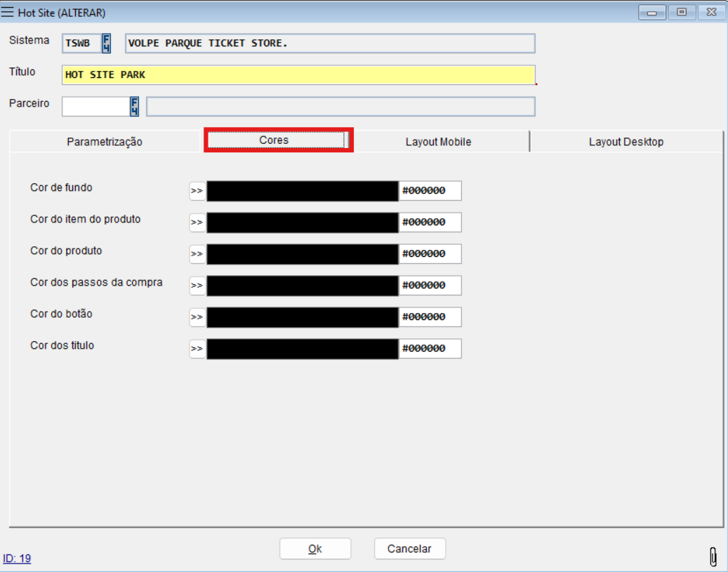
Task: Click the Cancelar button
Action: point(409,549)
